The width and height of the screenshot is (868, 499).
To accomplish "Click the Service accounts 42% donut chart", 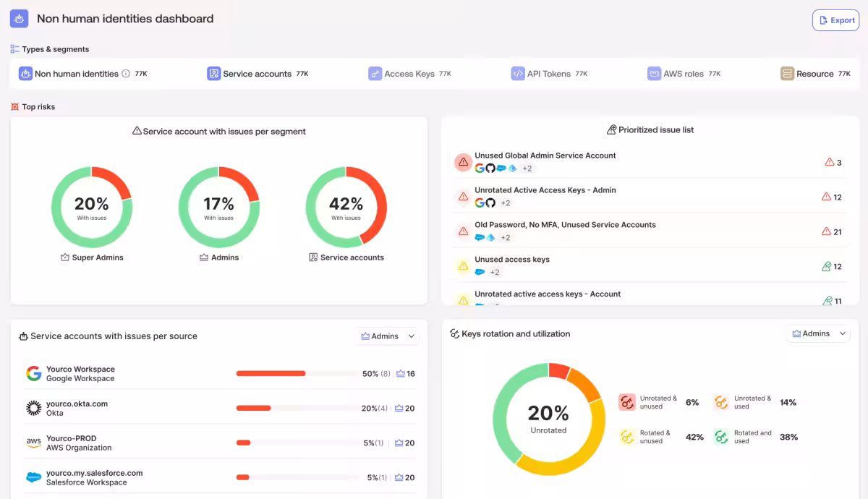I will (346, 206).
